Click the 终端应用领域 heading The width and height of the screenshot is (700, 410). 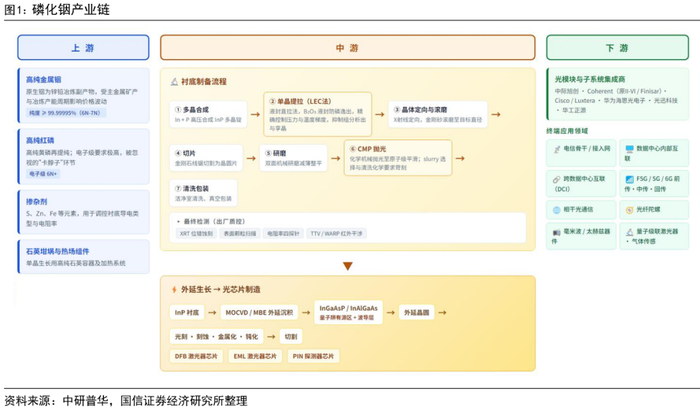click(x=567, y=131)
